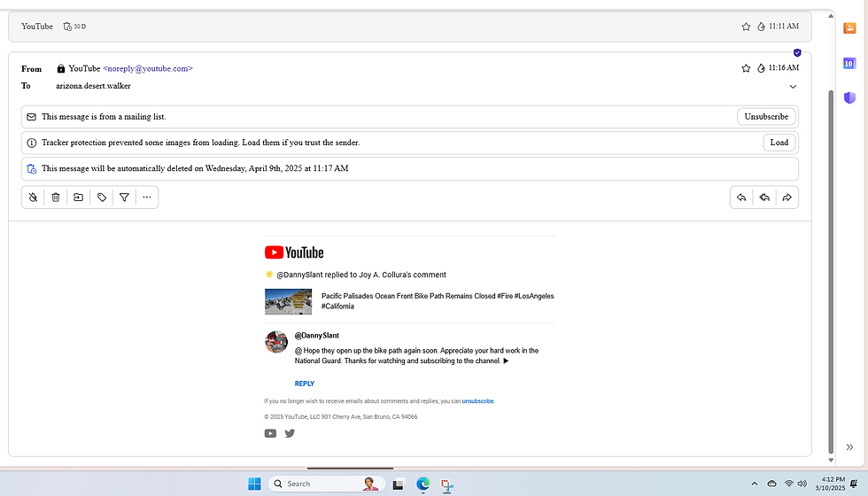Screen dimensions: 868x496
Task: Open the volume speaker tray icon
Action: (802, 484)
